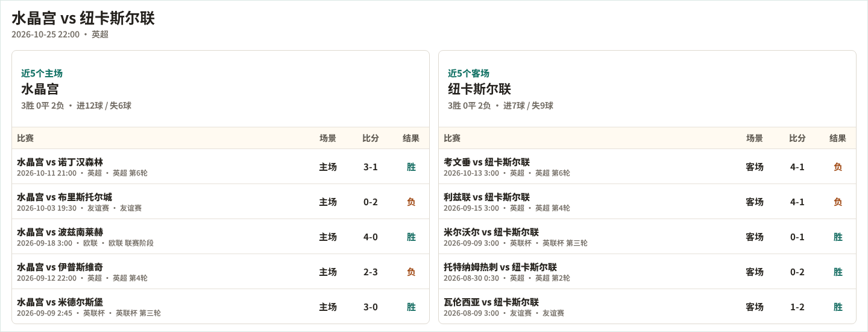Click 主场 in 诺丁汉森林 row
The height and width of the screenshot is (332, 868).
[x=328, y=167]
